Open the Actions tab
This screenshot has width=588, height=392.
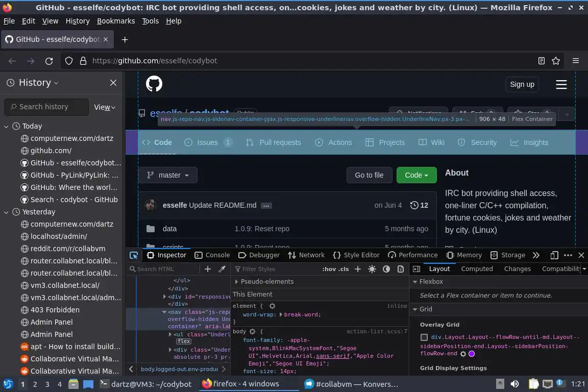click(334, 142)
